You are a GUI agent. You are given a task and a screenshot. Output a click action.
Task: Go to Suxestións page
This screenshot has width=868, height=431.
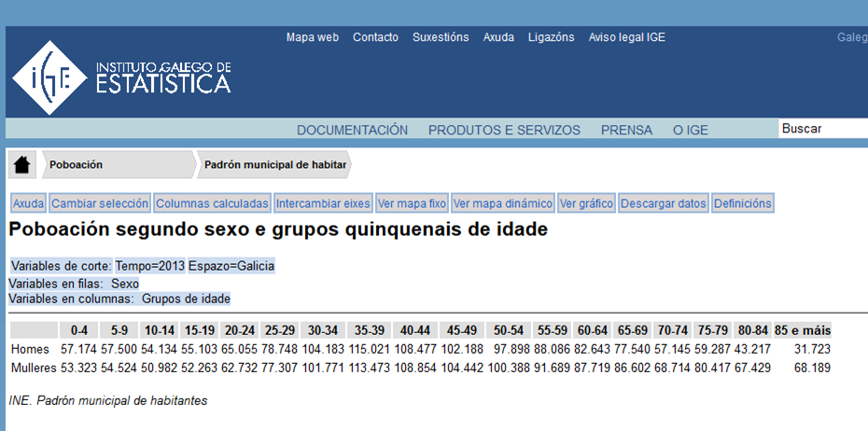point(441,37)
